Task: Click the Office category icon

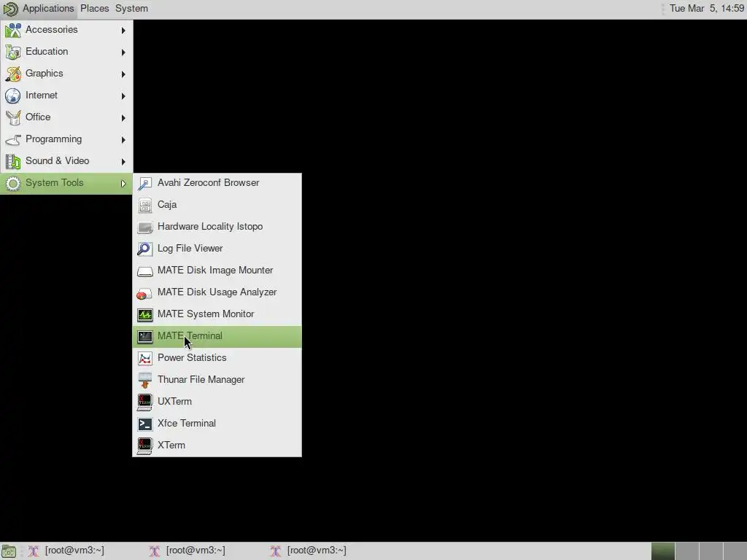Action: pyautogui.click(x=13, y=117)
